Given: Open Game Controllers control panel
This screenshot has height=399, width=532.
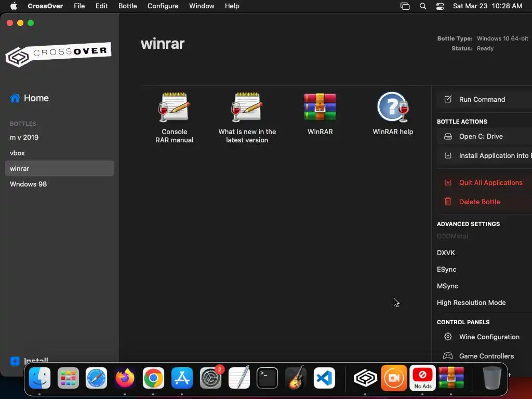Looking at the screenshot, I should (x=484, y=356).
